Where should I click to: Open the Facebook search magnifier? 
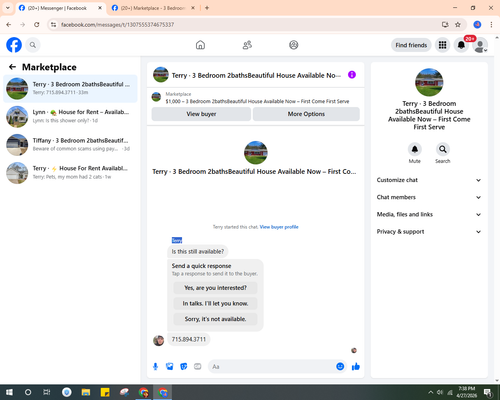click(x=33, y=45)
